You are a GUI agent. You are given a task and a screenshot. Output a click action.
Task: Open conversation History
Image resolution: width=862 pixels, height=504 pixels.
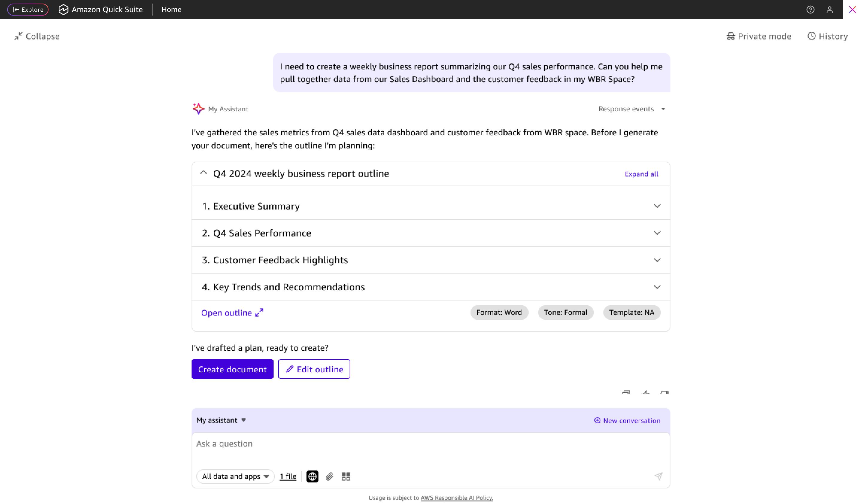(828, 36)
